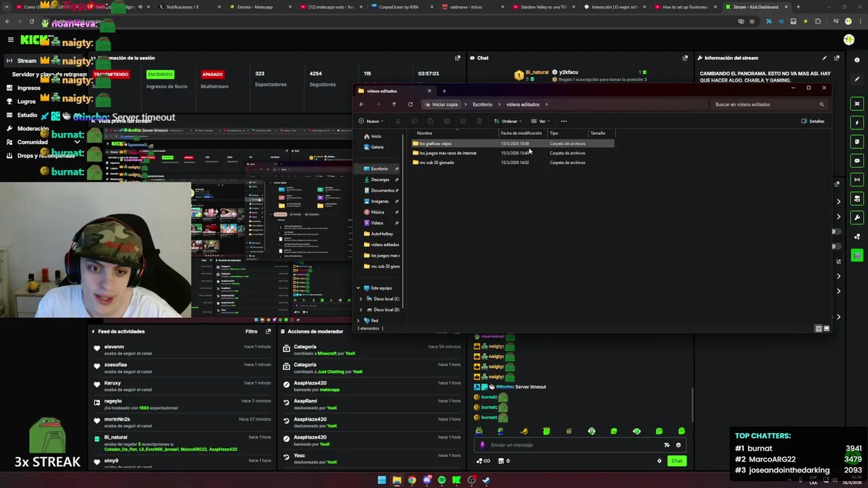Screen dimensions: 868x488
Task: Open a new File Explorer tab
Action: pos(444,91)
